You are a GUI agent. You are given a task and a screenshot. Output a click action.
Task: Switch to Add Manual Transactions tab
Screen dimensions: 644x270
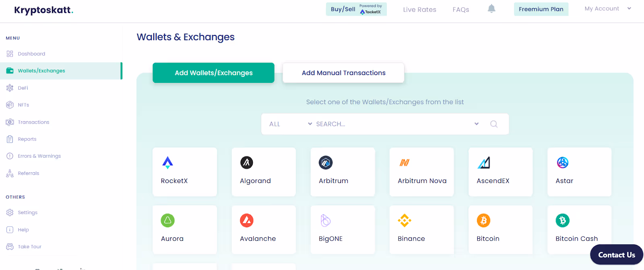coord(343,73)
